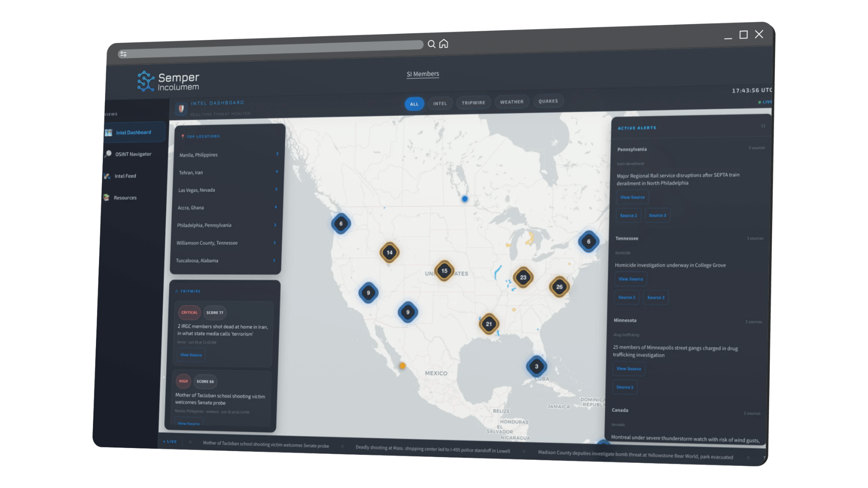Screen dimensions: 868x488
Task: Click View Source under IRGC tripwire item
Action: pos(191,355)
